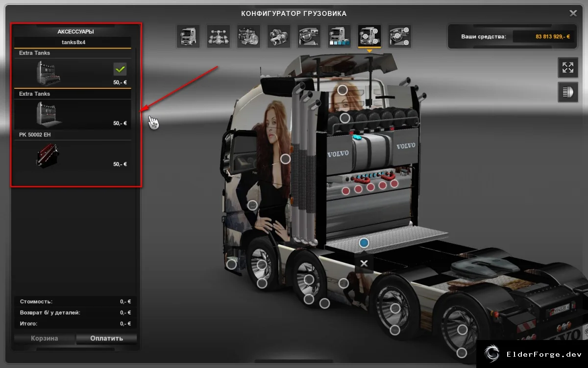The image size is (588, 368).
Task: Click the 83 813 929,- € funds value
Action: point(553,37)
